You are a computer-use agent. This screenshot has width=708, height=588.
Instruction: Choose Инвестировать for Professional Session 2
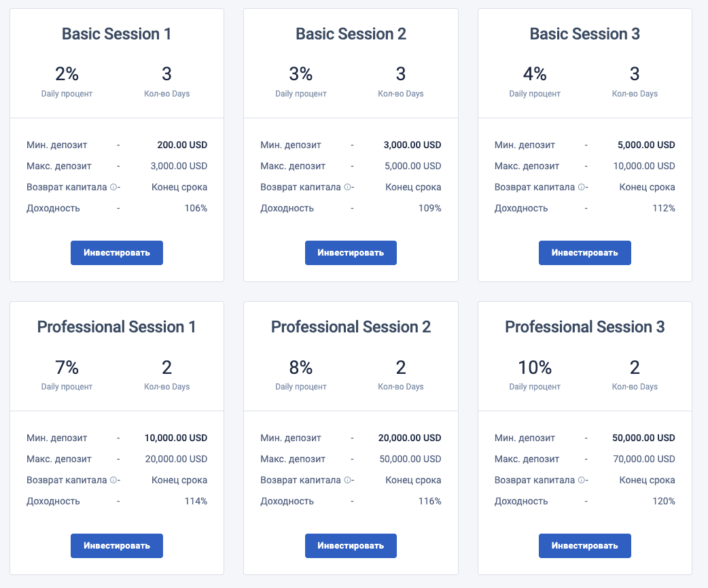click(x=351, y=546)
